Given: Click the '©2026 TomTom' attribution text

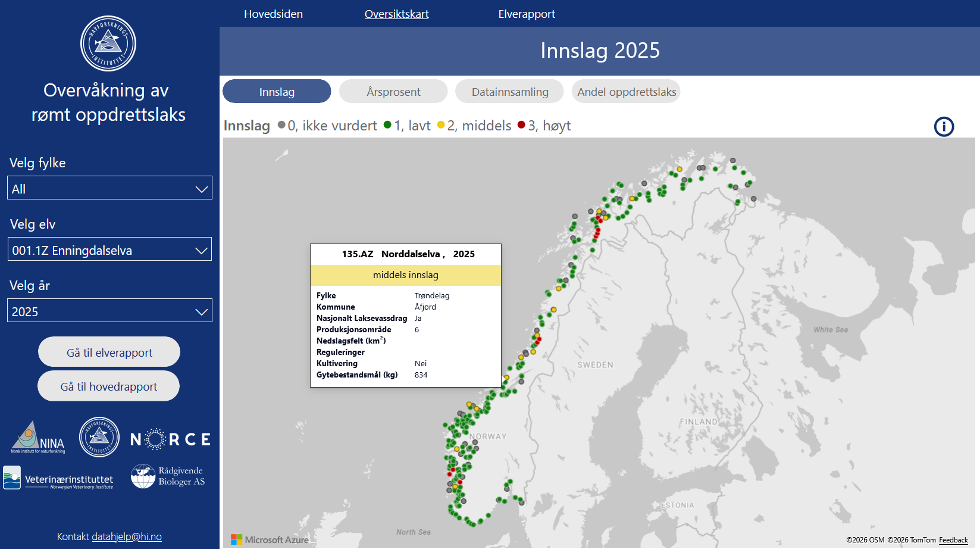Looking at the screenshot, I should [x=912, y=540].
